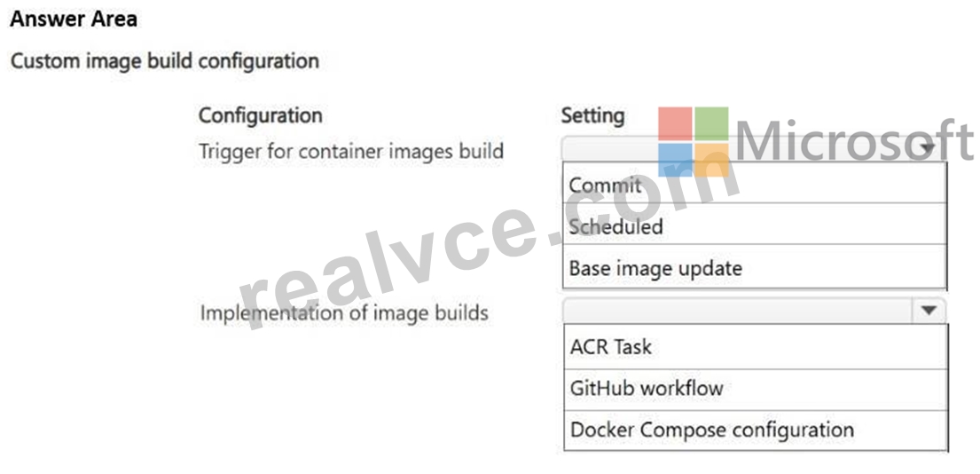
Task: Click the Implementation of image builds label
Action: pyautogui.click(x=344, y=312)
